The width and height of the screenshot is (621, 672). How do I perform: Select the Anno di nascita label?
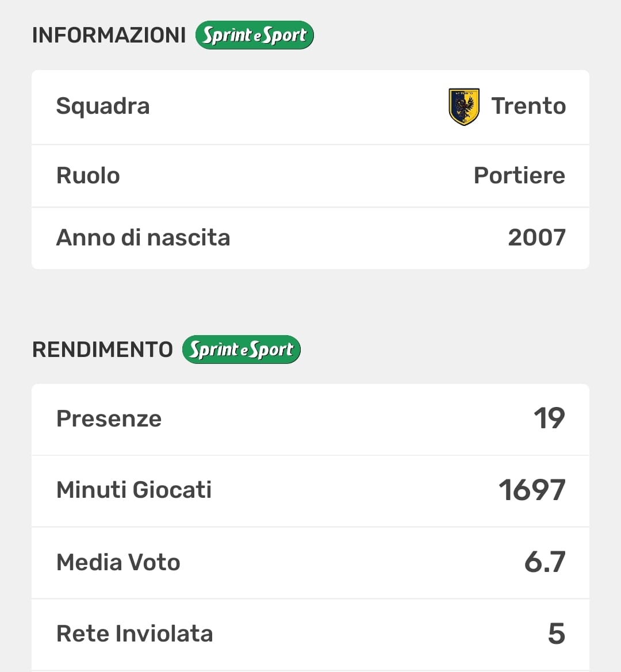(x=143, y=237)
